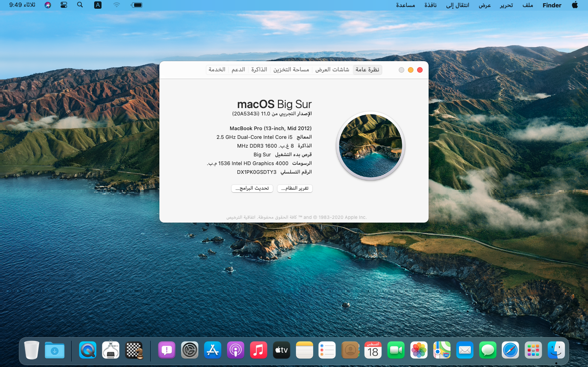The width and height of the screenshot is (588, 367).
Task: Click the macOS Big Sur title text
Action: 274,104
